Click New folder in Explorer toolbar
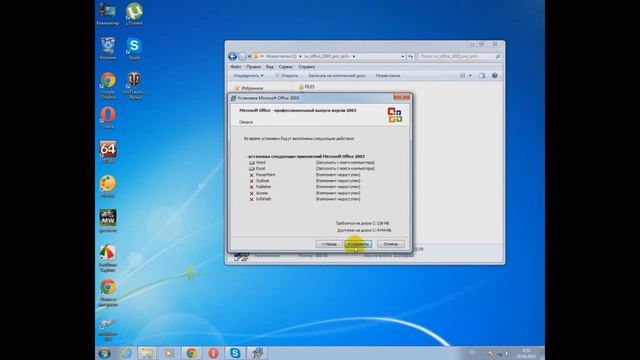Screen dimensions: 640x360 (388, 76)
